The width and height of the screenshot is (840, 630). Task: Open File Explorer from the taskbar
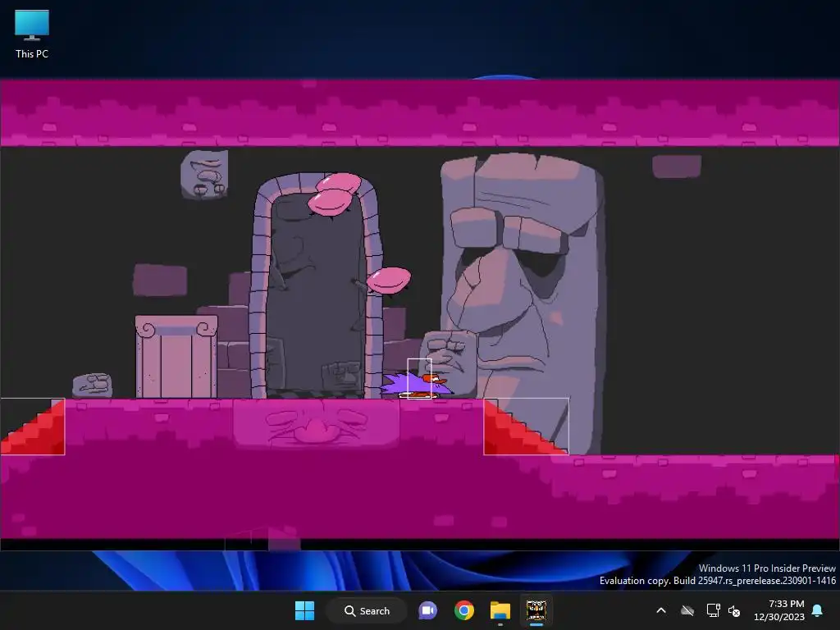(500, 610)
